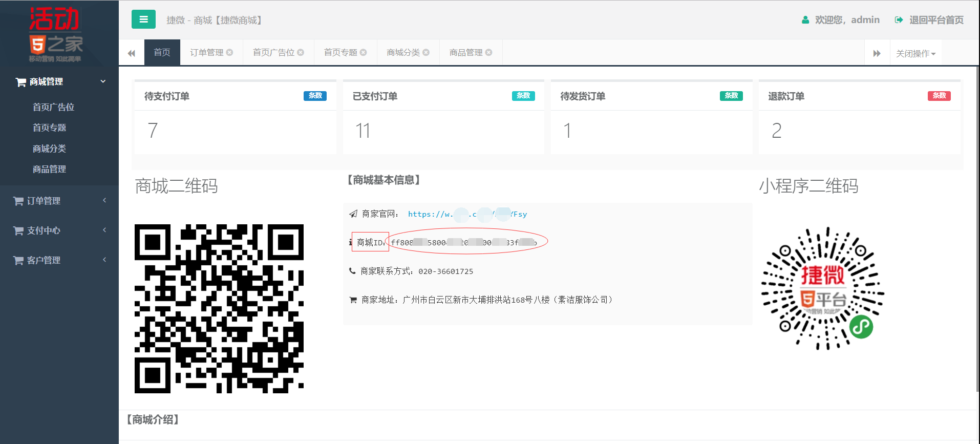Image resolution: width=980 pixels, height=444 pixels.
Task: Open 商品管理 in the sidebar
Action: coord(49,169)
